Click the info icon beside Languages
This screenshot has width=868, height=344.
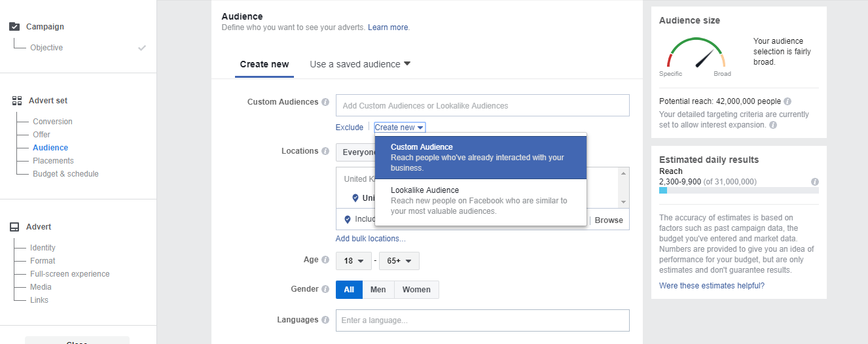point(325,320)
